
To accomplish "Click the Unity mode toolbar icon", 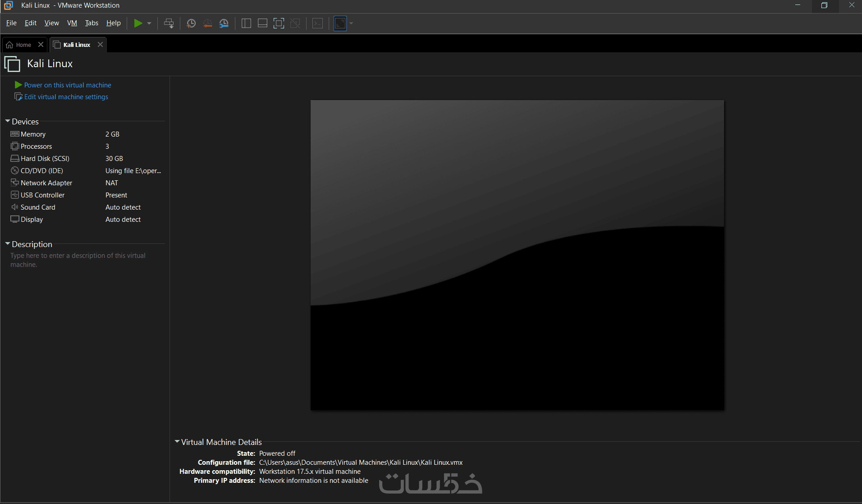I will [x=295, y=23].
